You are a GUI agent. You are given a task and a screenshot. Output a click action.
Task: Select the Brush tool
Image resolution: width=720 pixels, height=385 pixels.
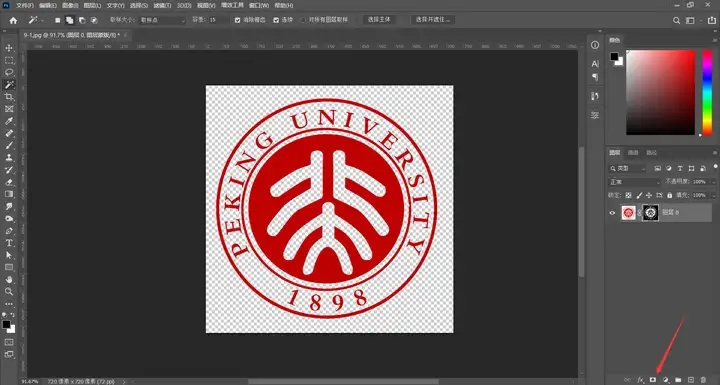(x=9, y=145)
